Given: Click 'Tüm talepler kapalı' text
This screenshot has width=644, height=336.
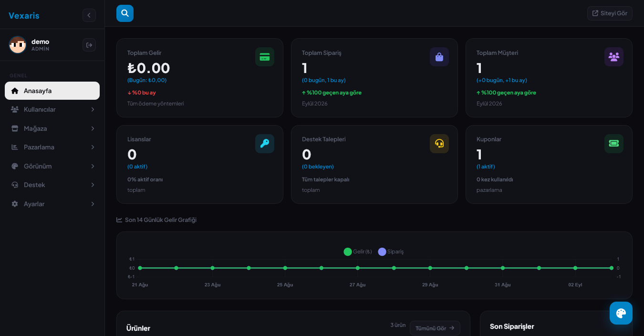Looking at the screenshot, I should pos(326,179).
